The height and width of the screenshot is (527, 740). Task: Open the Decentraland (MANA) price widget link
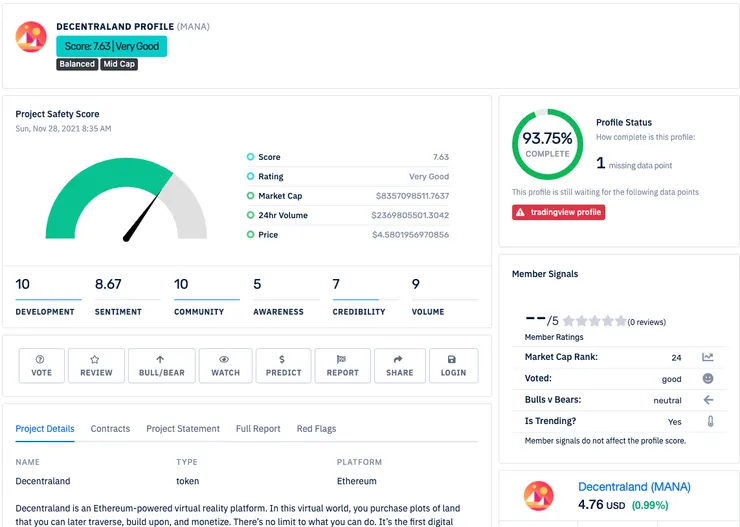pyautogui.click(x=634, y=486)
